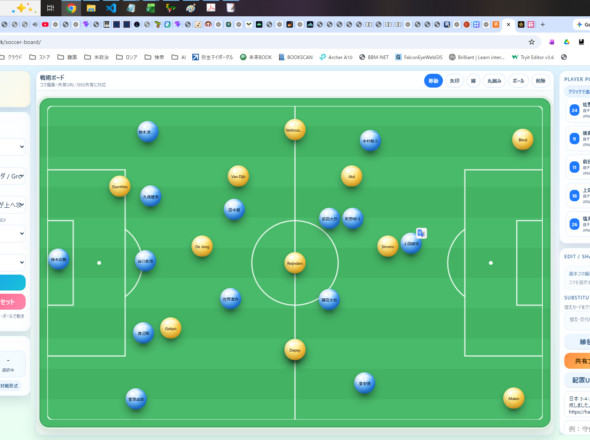Click the orange 共有 share button
Viewport: 590px width, 440px height.
tap(577, 361)
